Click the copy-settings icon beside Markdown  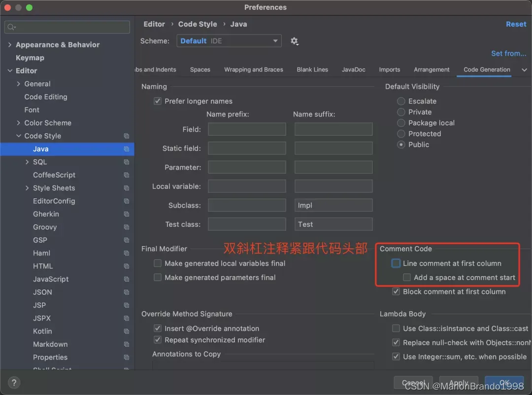coord(127,344)
